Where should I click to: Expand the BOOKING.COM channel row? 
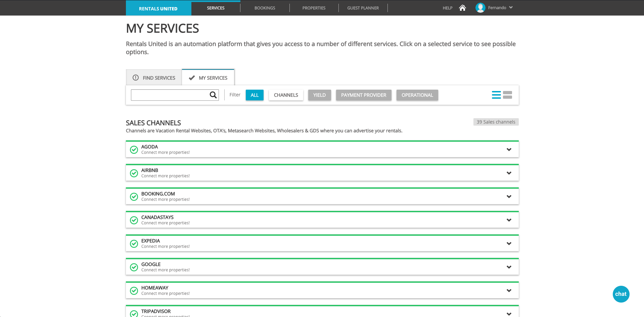coord(509,197)
